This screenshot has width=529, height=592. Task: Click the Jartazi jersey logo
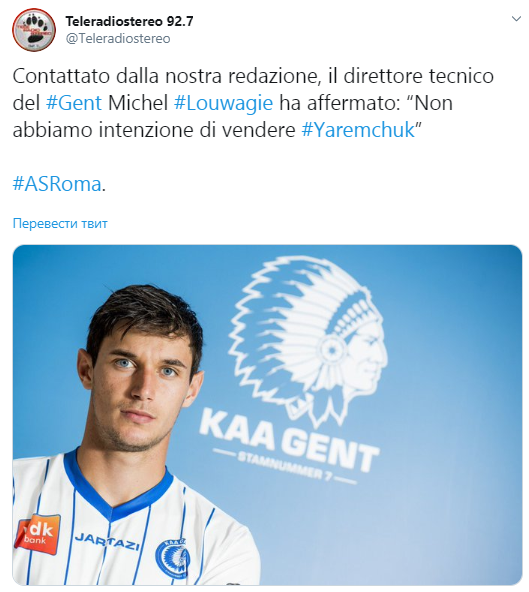pos(107,541)
